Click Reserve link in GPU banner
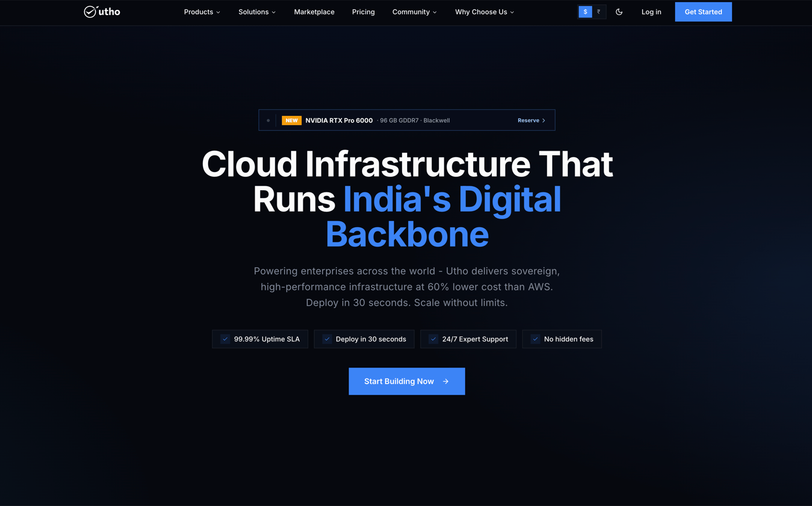This screenshot has height=506, width=812. coord(531,121)
